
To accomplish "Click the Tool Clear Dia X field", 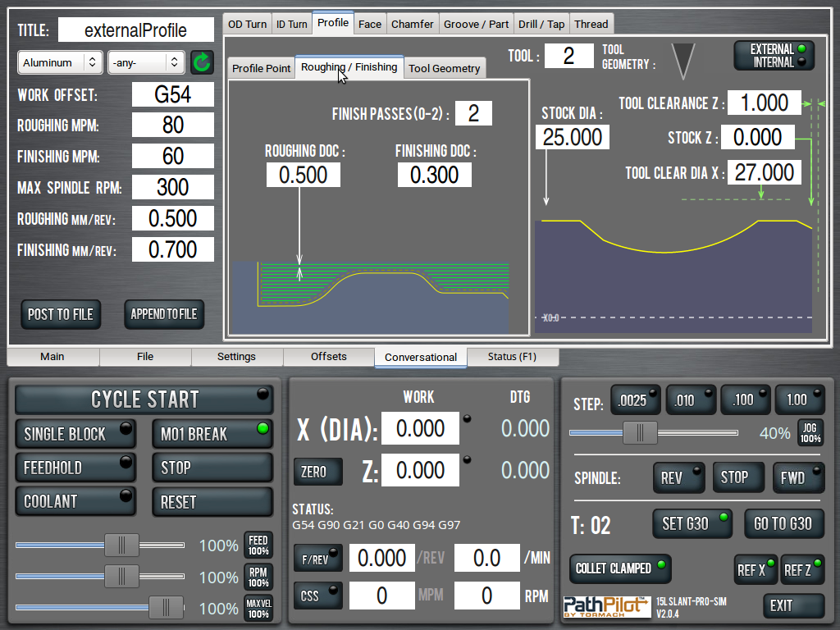I will coord(764,172).
